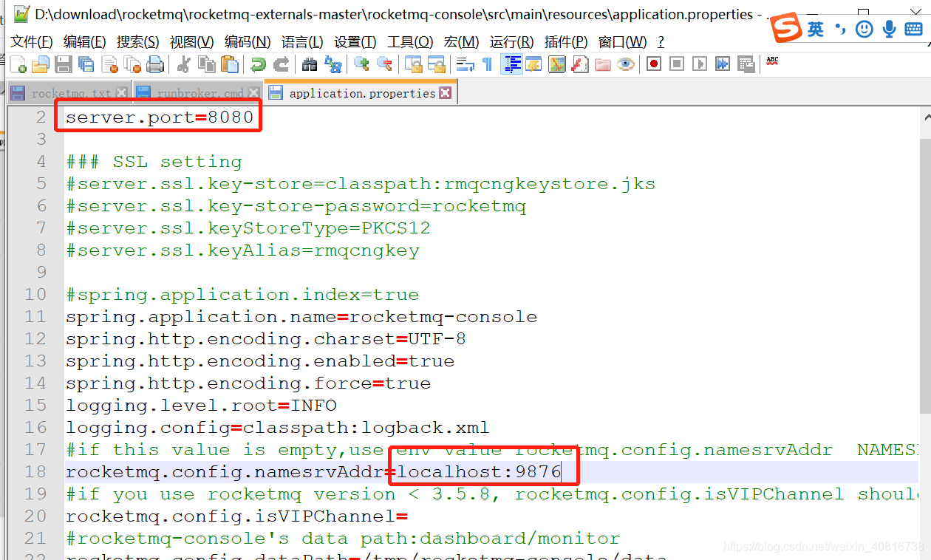Close the application.properties tab
Screen dimensions: 931x560
tap(445, 93)
